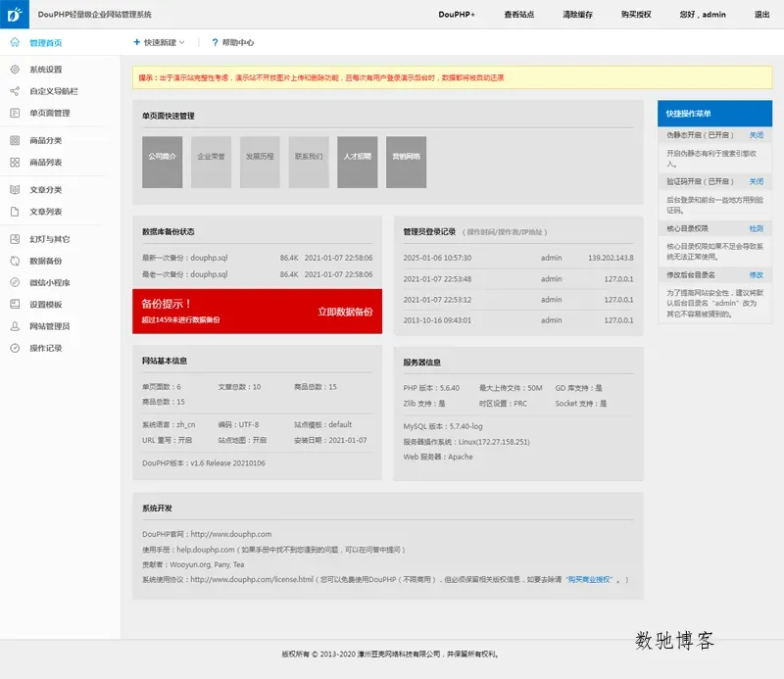Open 微信小程序 in sidebar
The image size is (784, 679).
[x=50, y=282]
